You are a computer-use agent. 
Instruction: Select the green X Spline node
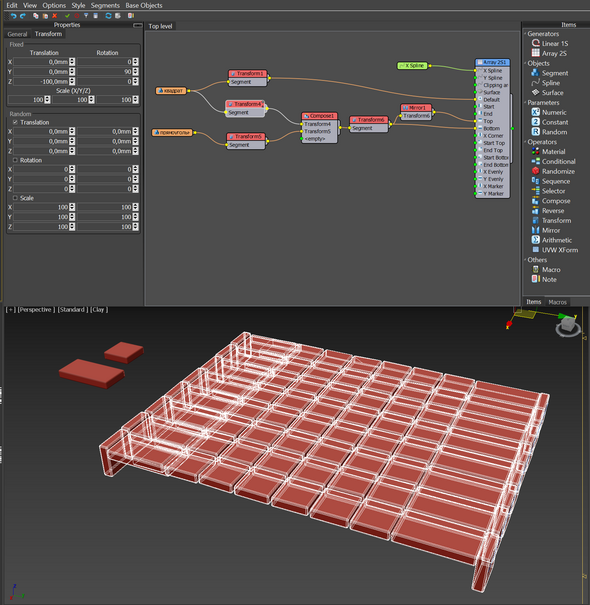[x=412, y=66]
